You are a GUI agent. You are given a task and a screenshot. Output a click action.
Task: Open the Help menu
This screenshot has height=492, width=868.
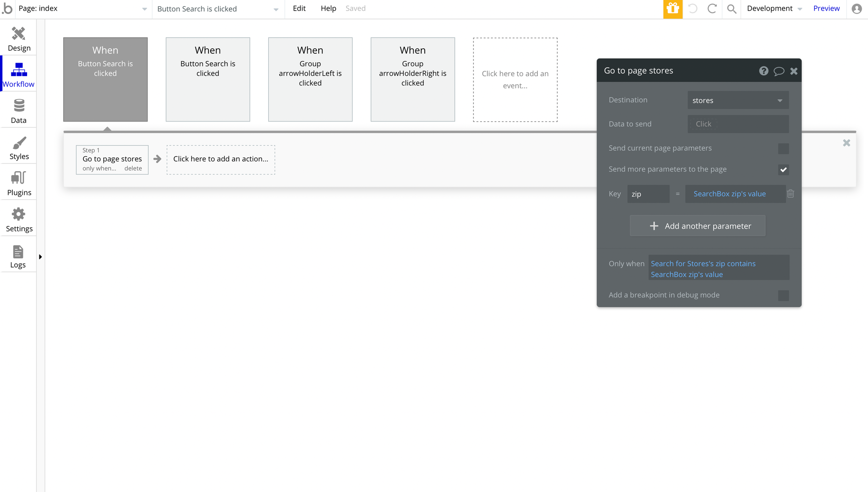[x=328, y=8]
